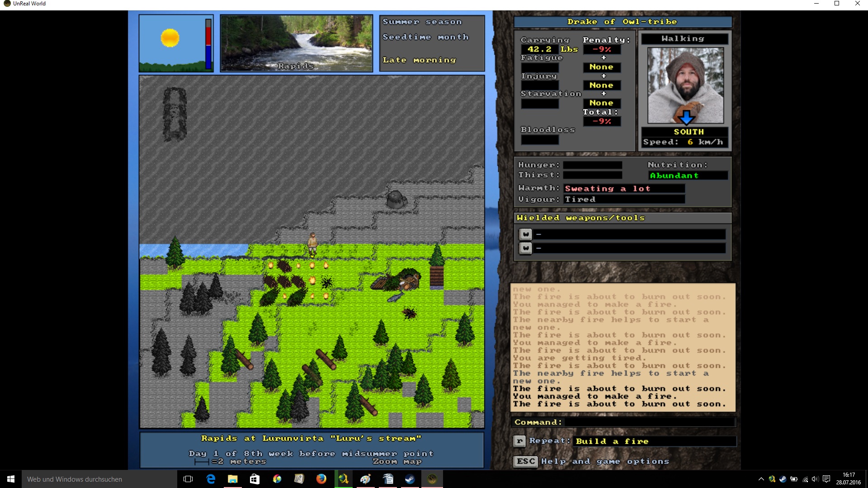The width and height of the screenshot is (868, 488).
Task: Open File Explorer from the taskbar
Action: (232, 479)
